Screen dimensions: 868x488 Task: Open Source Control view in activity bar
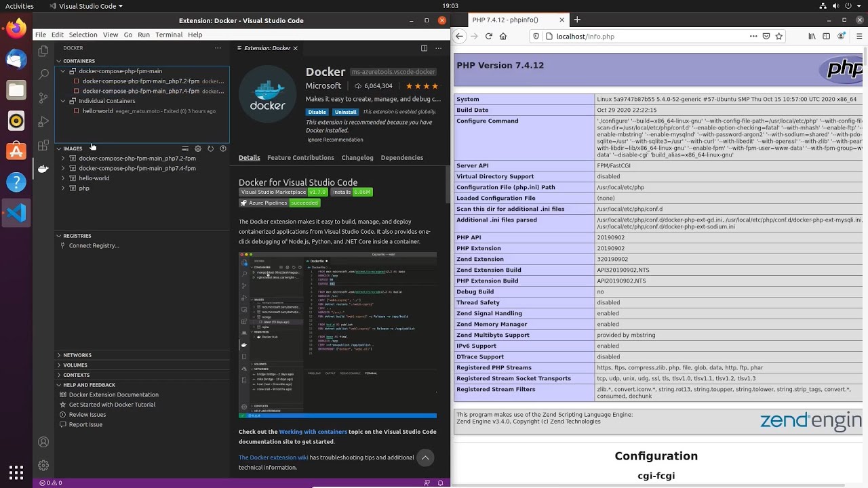pyautogui.click(x=43, y=98)
